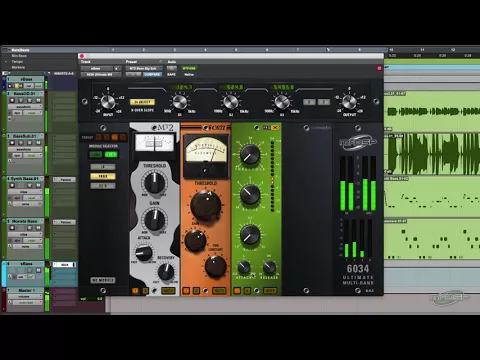Turn the orange module GAIN knob
The height and width of the screenshot is (360, 480).
click(195, 240)
